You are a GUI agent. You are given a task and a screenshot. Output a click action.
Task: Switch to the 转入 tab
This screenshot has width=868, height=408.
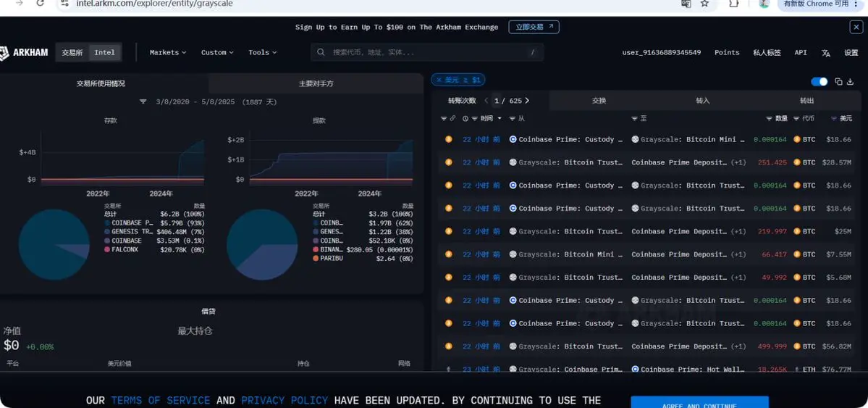point(703,101)
